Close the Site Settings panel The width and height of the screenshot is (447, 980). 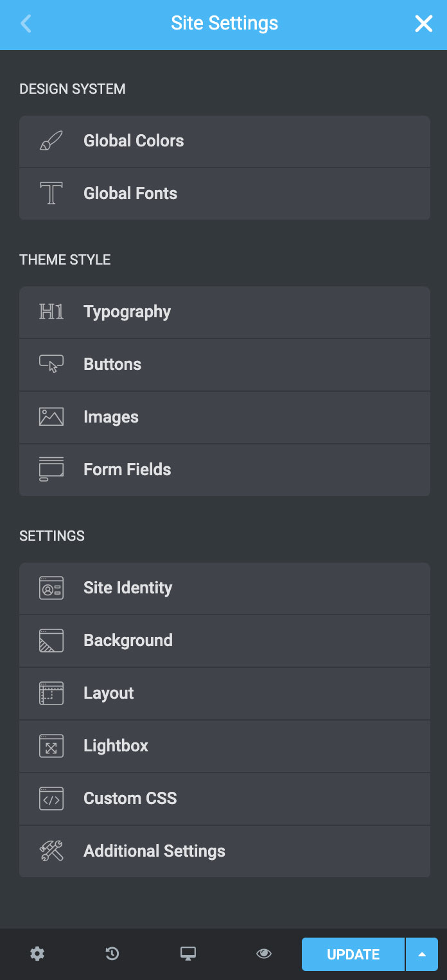[x=423, y=24]
